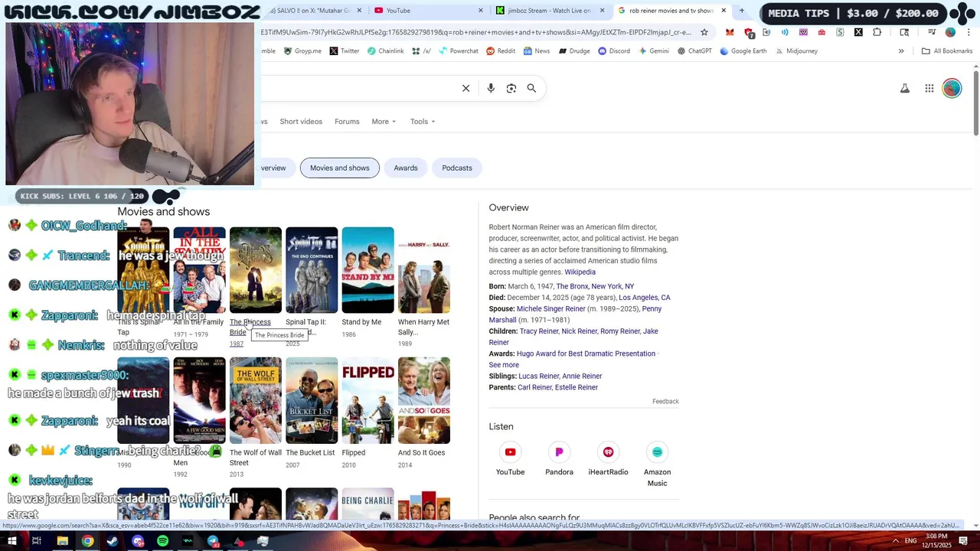This screenshot has width=980, height=551.
Task: Click the browser address bar URL
Action: coord(475,32)
